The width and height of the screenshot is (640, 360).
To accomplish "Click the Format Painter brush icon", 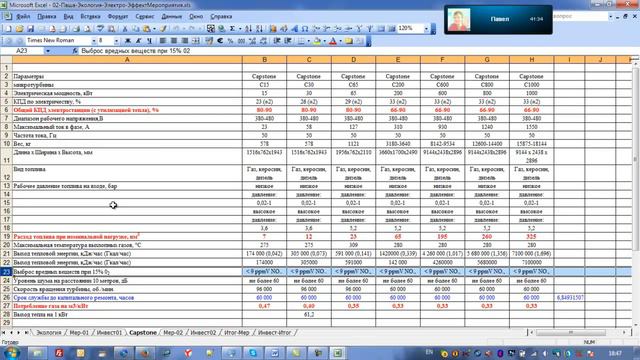I will coord(164,29).
